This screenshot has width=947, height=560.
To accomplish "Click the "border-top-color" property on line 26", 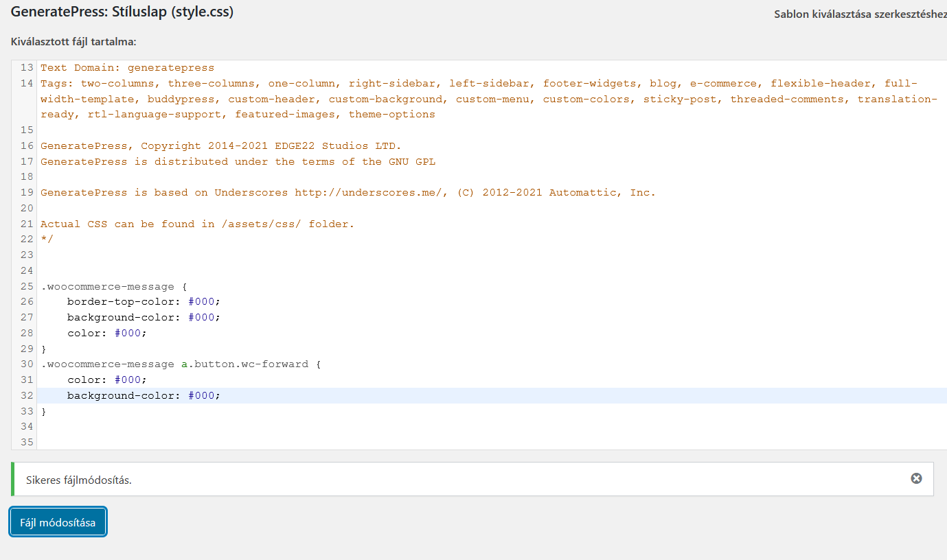I will click(x=121, y=301).
